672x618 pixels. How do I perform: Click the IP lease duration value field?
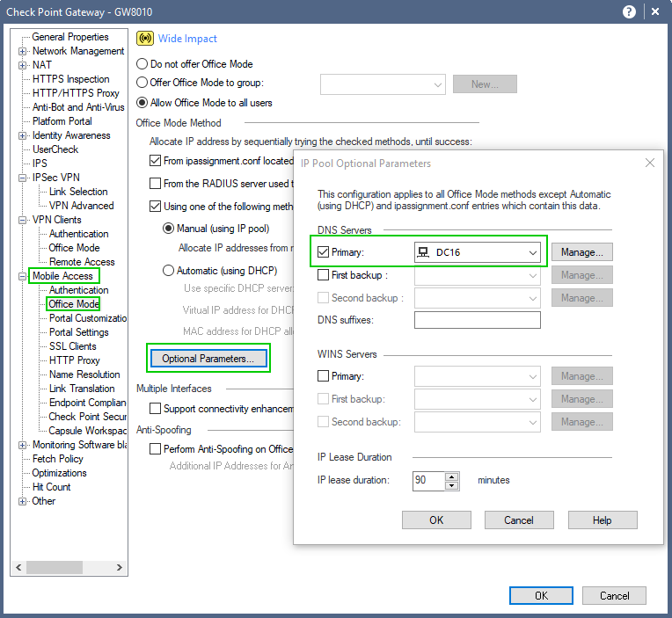[429, 481]
